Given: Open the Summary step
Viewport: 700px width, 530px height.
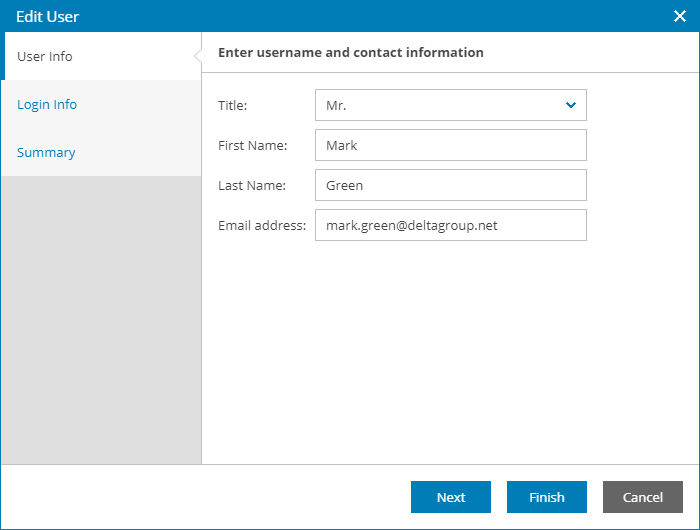Looking at the screenshot, I should [x=46, y=152].
